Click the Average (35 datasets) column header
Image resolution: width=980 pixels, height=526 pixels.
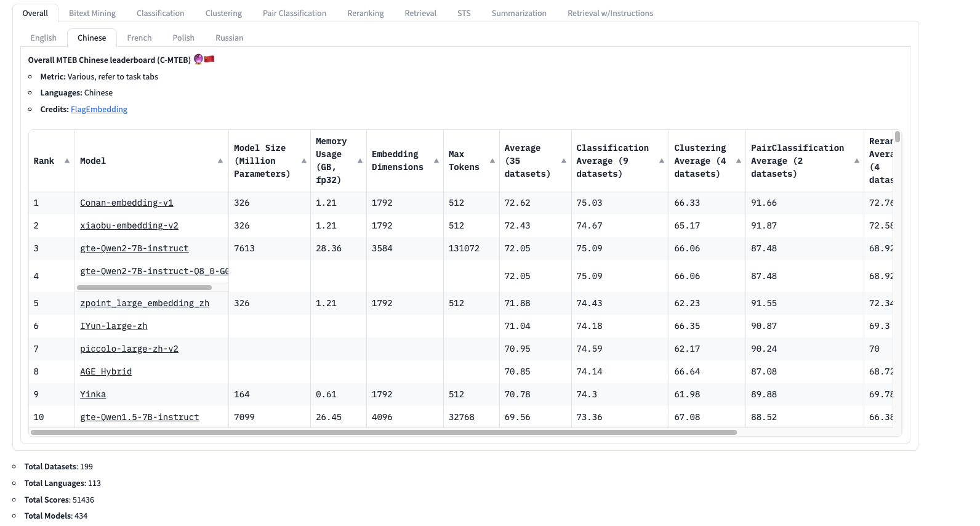coord(535,161)
